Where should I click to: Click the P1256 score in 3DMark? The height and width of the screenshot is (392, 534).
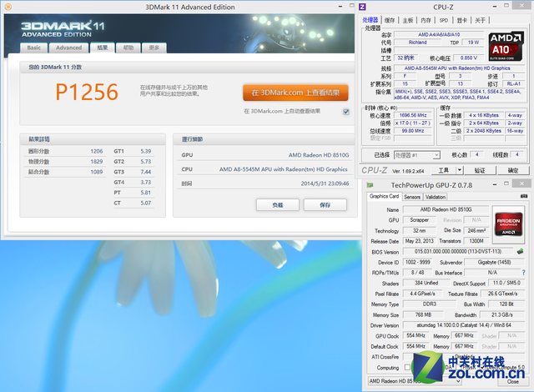(87, 93)
